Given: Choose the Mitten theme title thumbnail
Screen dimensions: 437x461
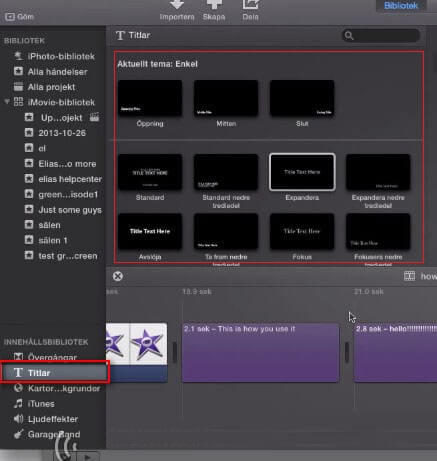Looking at the screenshot, I should [x=226, y=98].
